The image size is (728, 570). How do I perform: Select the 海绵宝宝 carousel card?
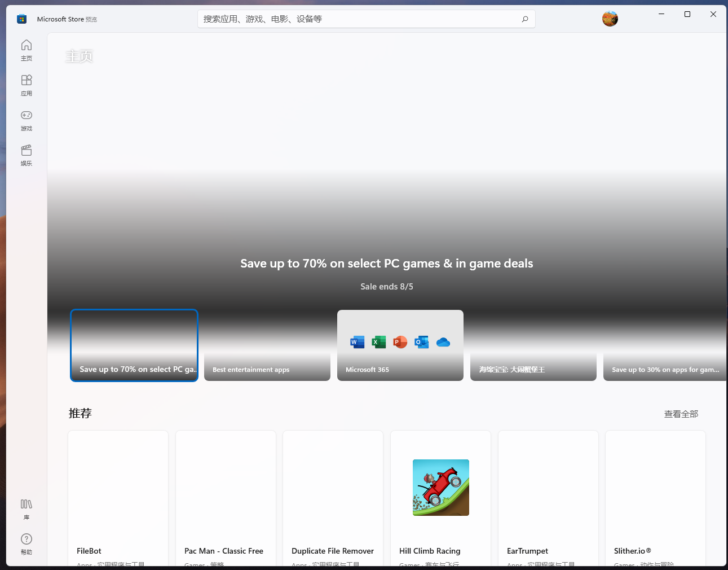pos(533,345)
